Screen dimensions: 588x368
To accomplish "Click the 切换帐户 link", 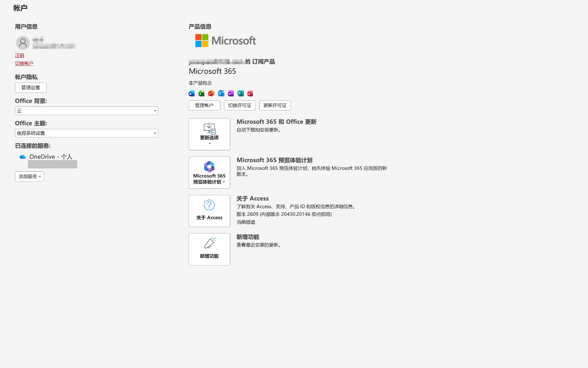I will 24,63.
